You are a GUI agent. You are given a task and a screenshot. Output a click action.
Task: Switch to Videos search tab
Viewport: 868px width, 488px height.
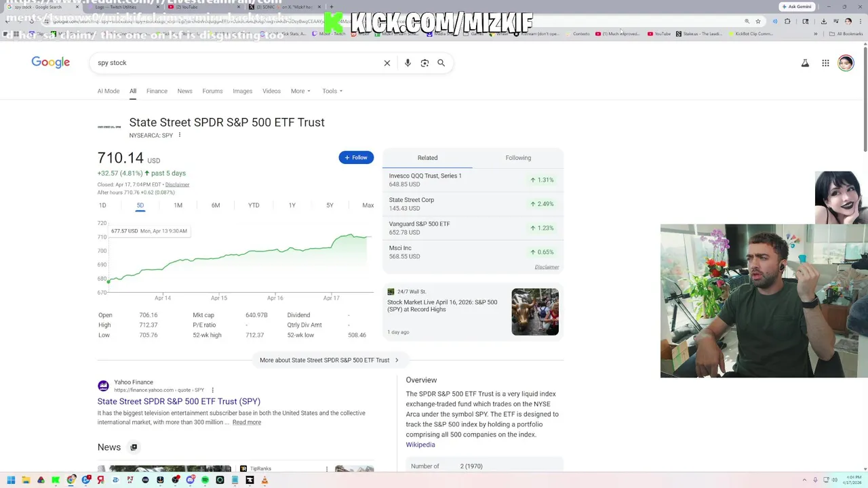(x=271, y=91)
